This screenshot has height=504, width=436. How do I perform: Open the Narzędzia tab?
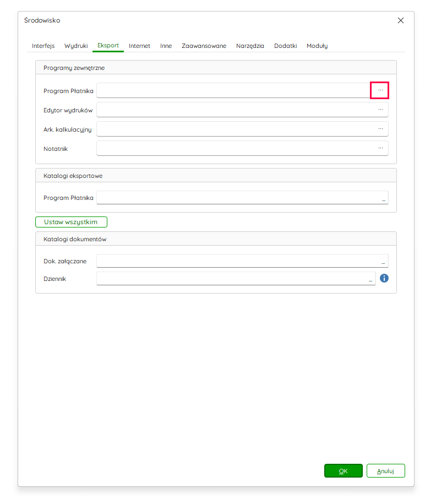pos(250,46)
